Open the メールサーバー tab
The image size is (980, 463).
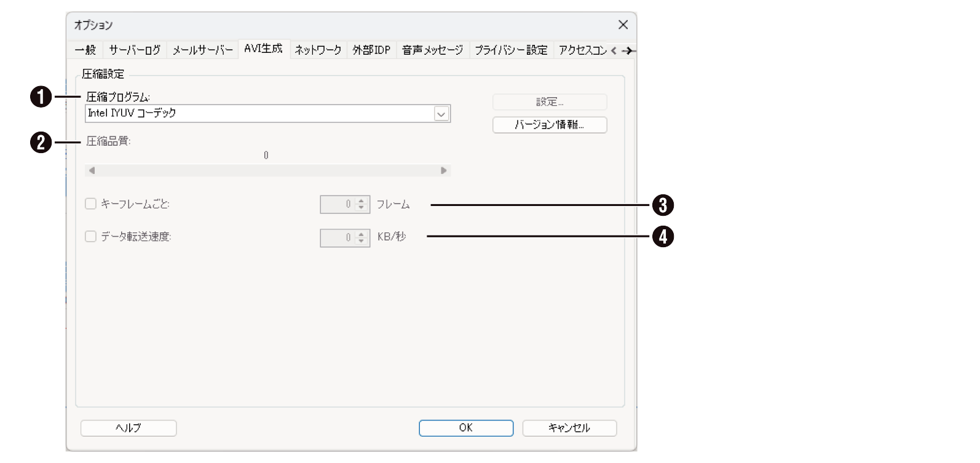202,50
